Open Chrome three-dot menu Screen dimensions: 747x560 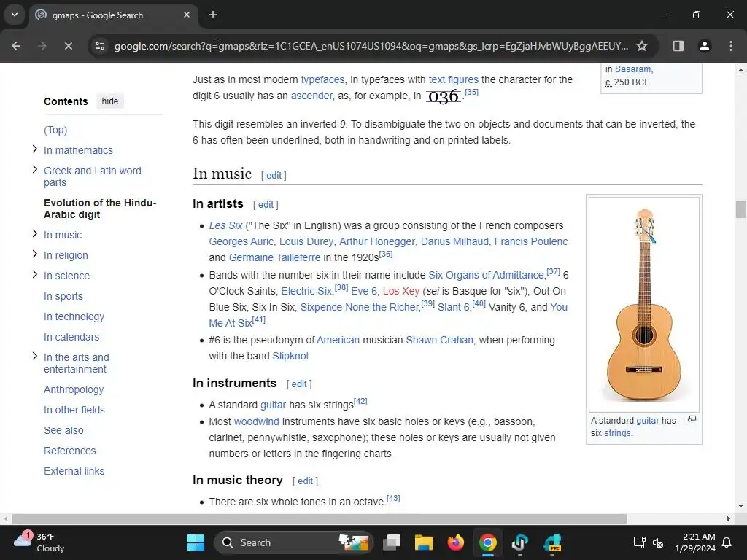coord(731,46)
